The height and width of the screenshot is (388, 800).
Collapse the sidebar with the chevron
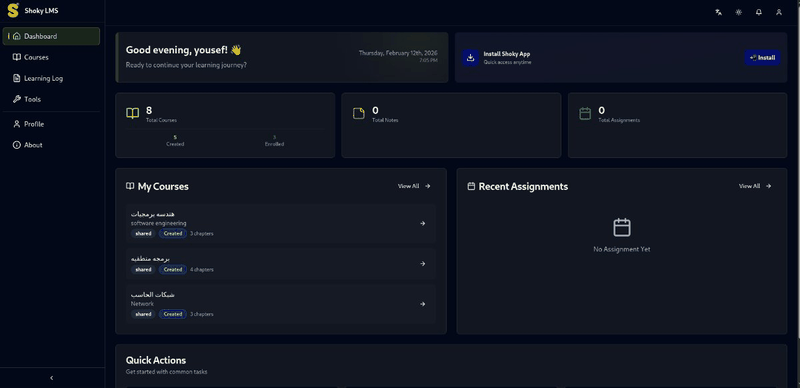[x=52, y=378]
